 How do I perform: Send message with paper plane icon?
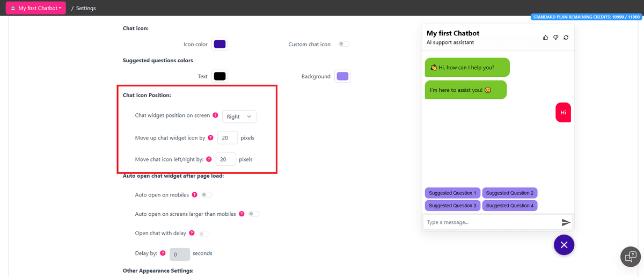click(566, 222)
